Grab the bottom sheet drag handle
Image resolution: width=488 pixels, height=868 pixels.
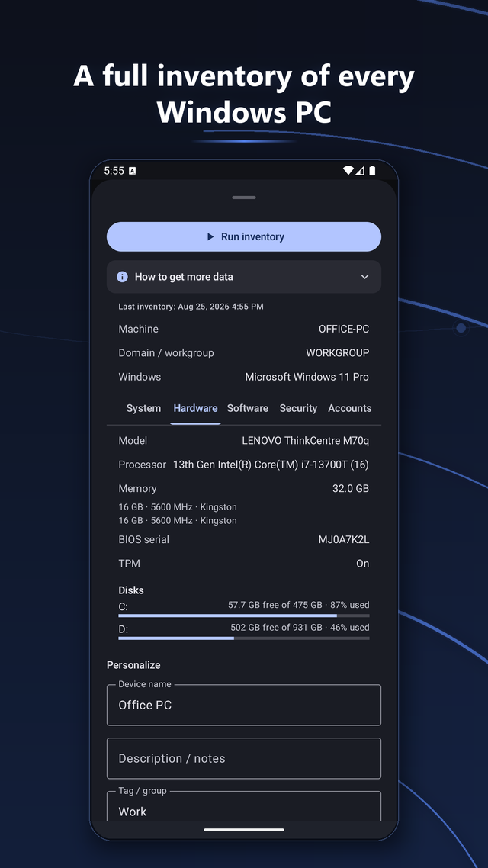click(x=244, y=198)
